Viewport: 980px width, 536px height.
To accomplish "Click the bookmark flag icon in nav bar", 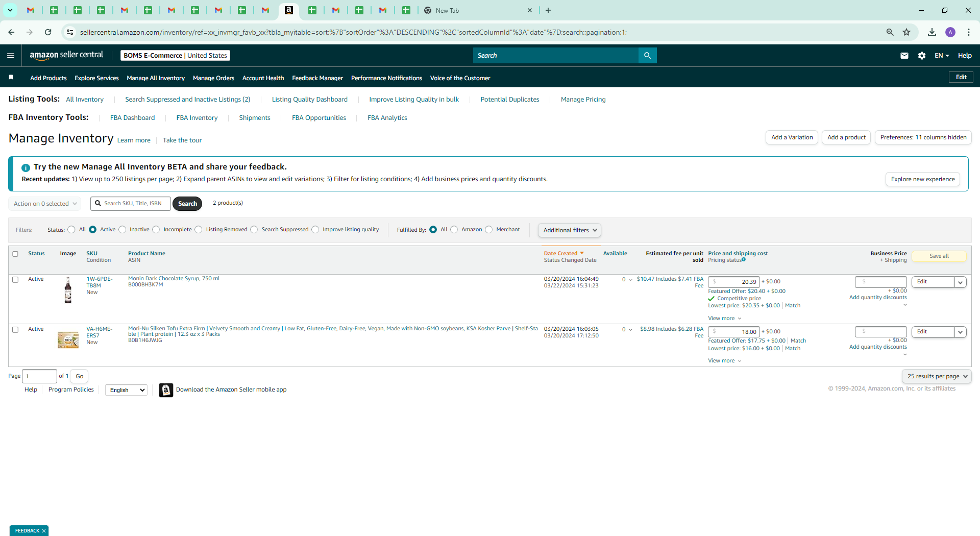I will [x=11, y=78].
